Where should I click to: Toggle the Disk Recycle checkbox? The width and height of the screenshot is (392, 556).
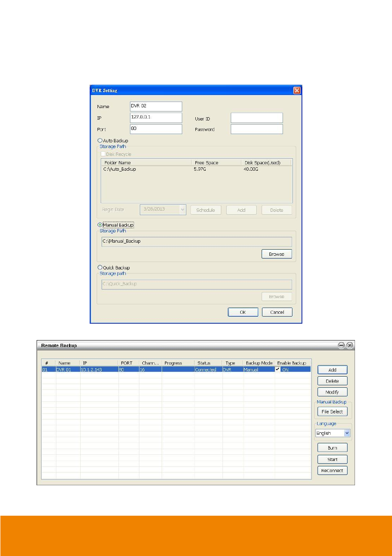click(103, 154)
